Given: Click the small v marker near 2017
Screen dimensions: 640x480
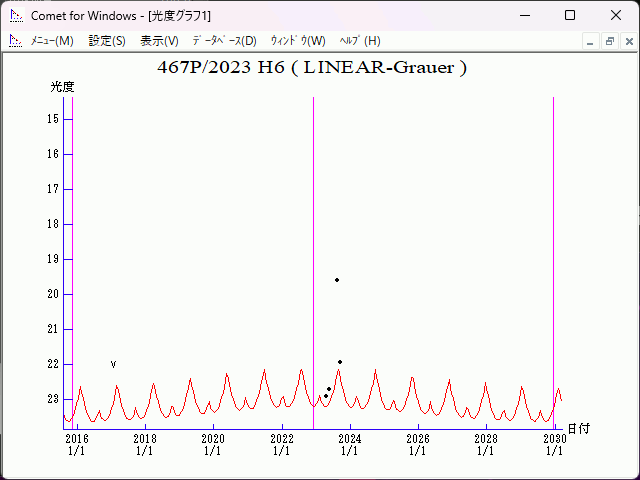Looking at the screenshot, I should tap(113, 364).
